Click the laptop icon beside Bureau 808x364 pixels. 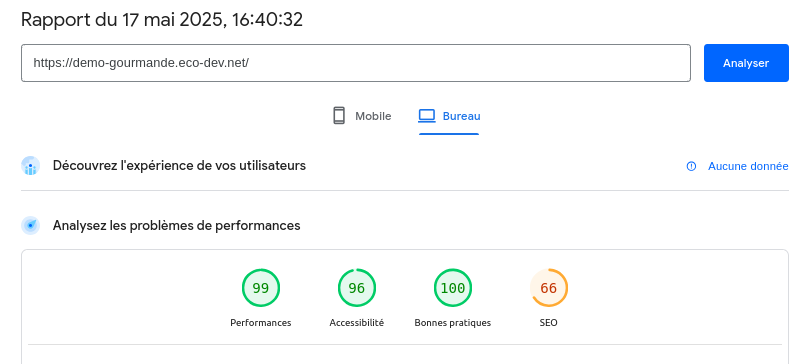(427, 116)
